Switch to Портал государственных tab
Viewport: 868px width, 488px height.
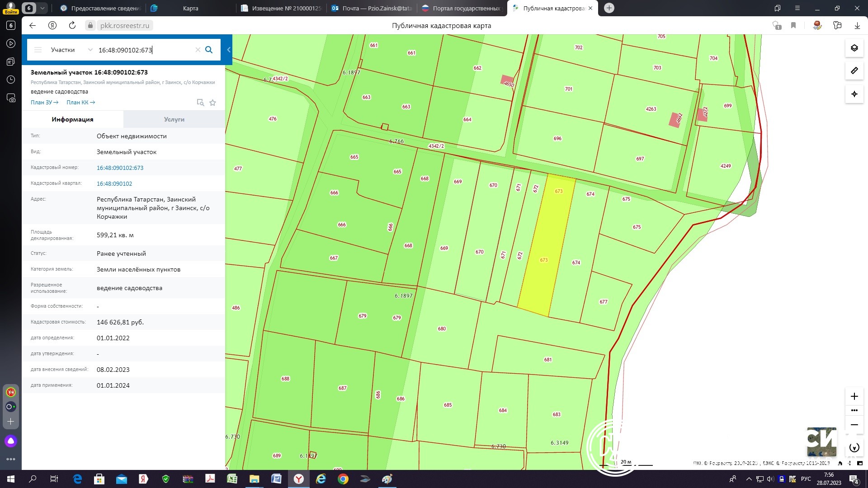[x=462, y=8]
